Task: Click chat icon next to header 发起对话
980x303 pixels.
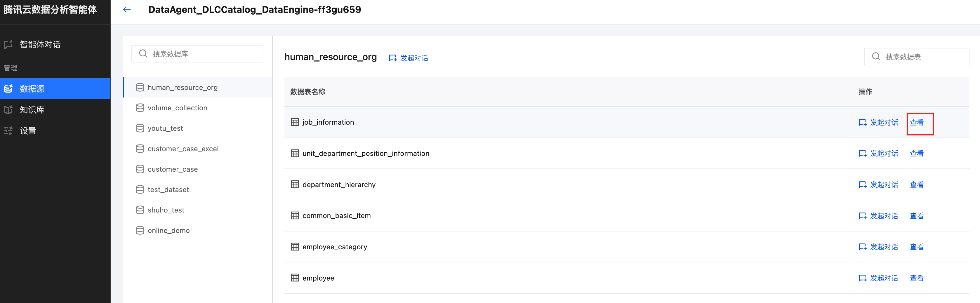Action: 392,58
